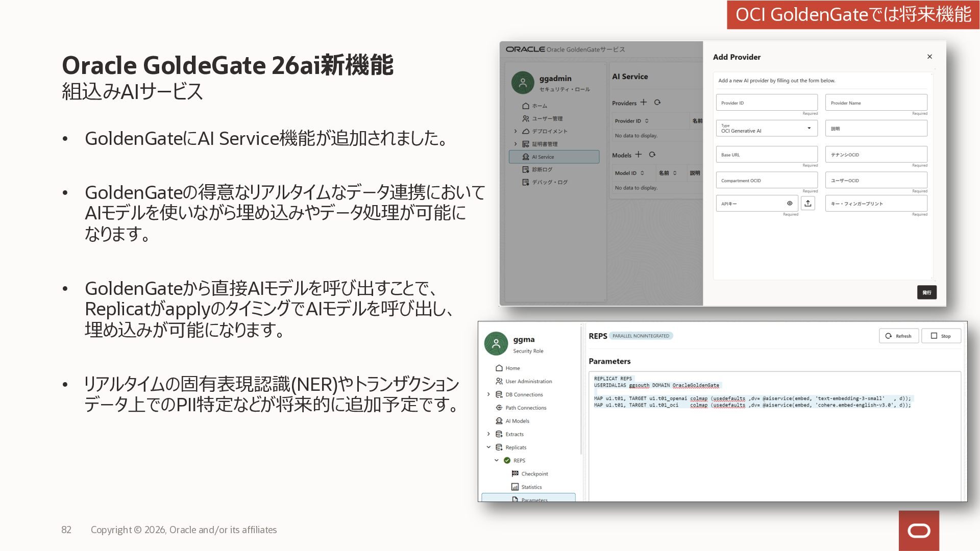Viewport: 980px width, 551px height.
Task: Click the add Model plus icon
Action: pos(638,155)
